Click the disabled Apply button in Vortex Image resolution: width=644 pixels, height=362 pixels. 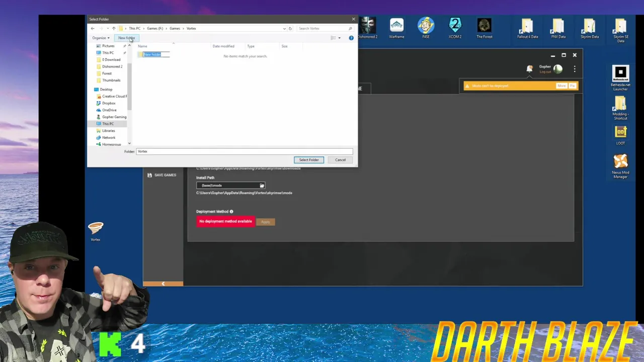pos(265,222)
